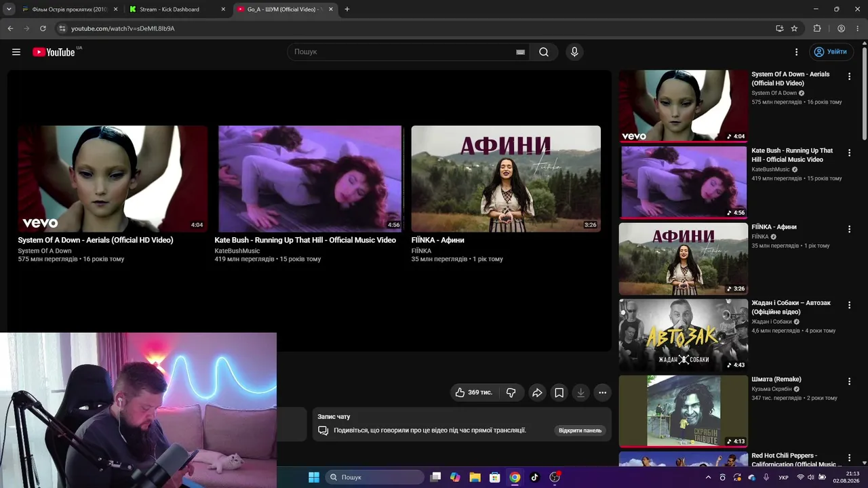Open FIЇNKA - Афини endscreen title

click(x=438, y=240)
